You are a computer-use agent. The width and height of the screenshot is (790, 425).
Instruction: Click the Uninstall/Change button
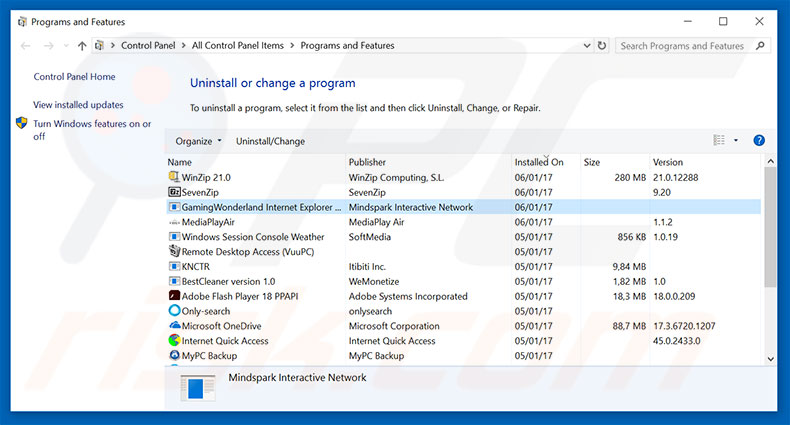pos(270,141)
